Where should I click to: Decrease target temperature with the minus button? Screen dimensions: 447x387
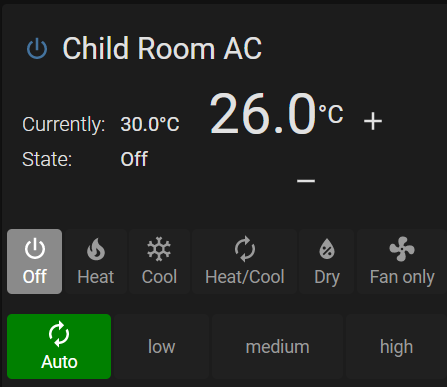click(306, 181)
